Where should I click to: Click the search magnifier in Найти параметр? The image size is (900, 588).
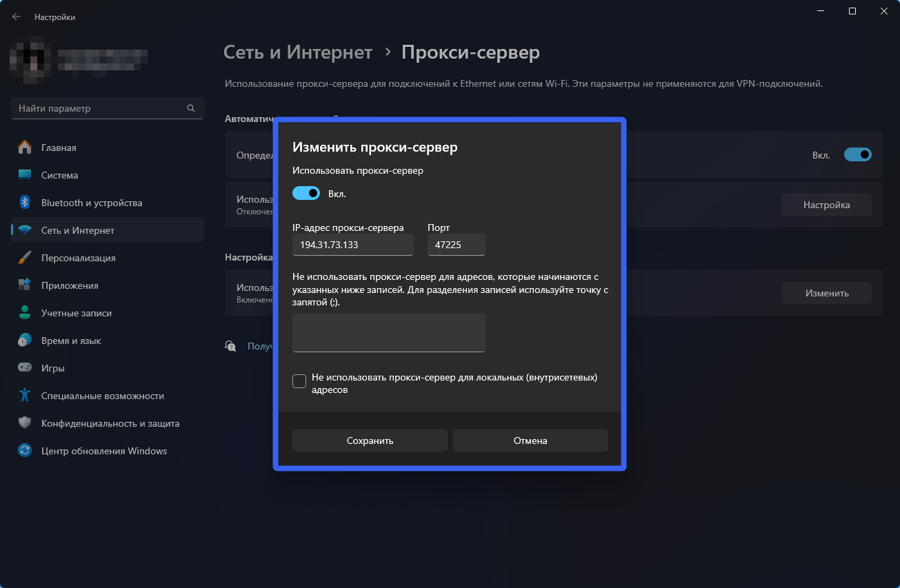[191, 108]
